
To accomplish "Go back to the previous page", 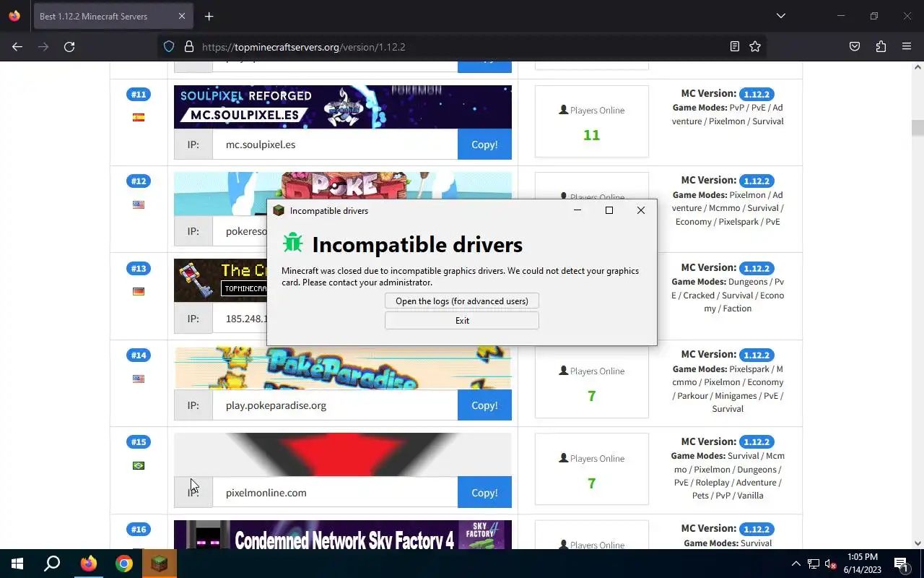I will [x=17, y=46].
